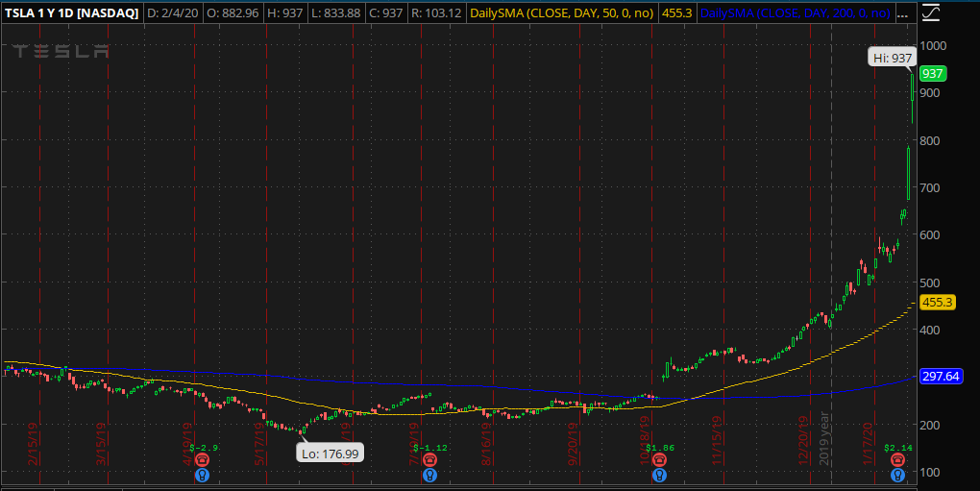980x491 pixels.
Task: Click the 9/20/19 date marker label
Action: (572, 444)
